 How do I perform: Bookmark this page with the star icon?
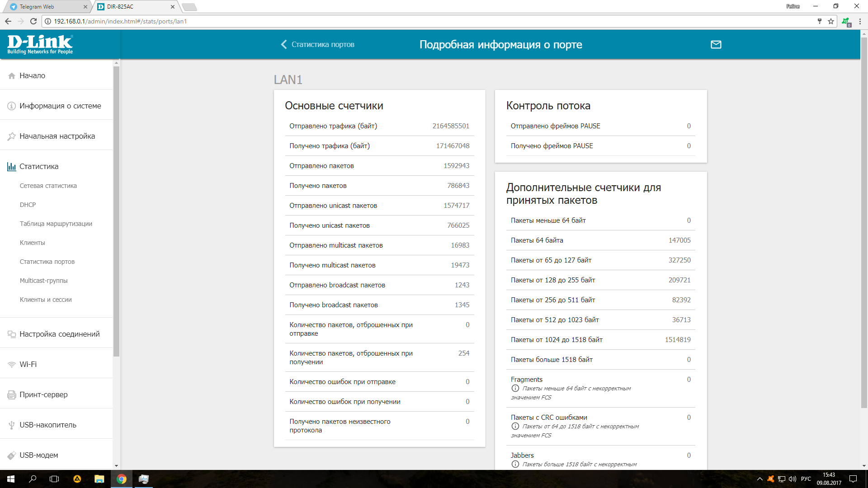pos(831,21)
